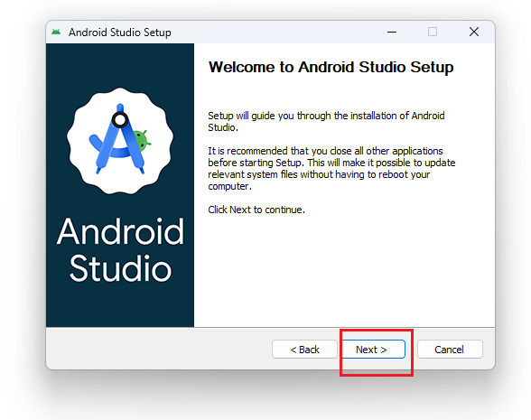Image resolution: width=531 pixels, height=420 pixels.
Task: Click the Next > button
Action: click(x=374, y=350)
